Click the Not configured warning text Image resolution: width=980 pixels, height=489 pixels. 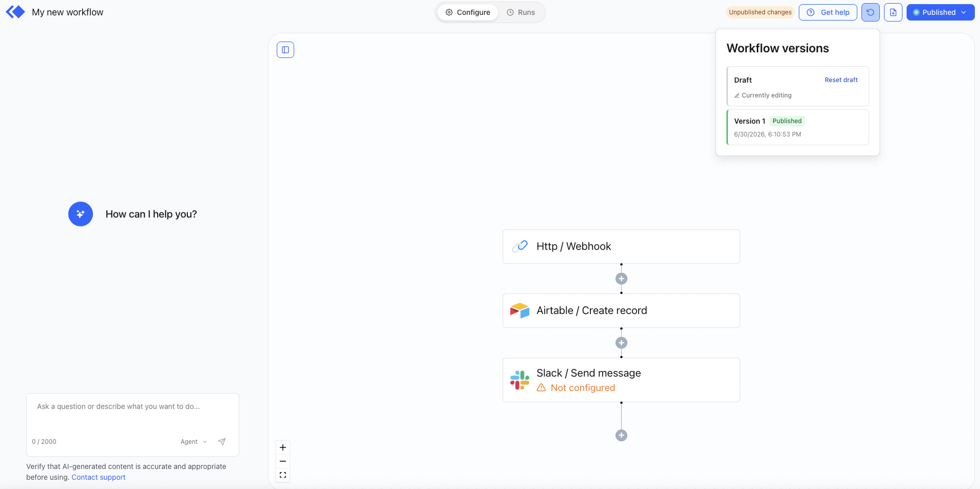(x=583, y=388)
